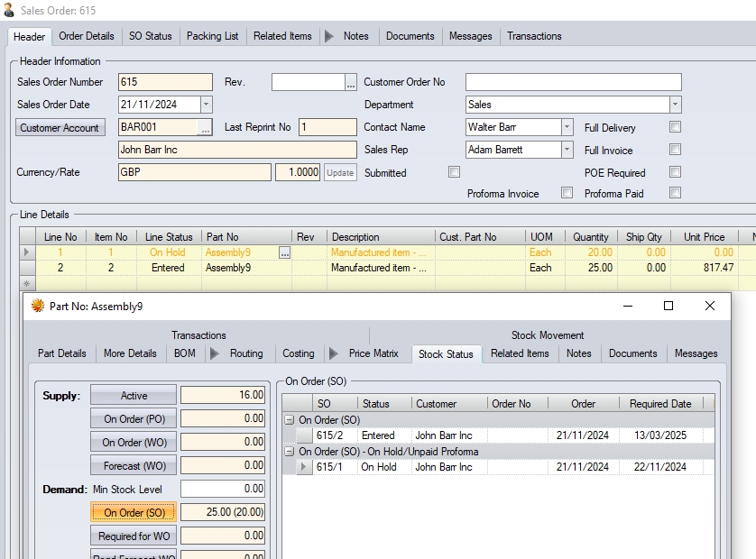Screen dimensions: 756x559
Task: Open the Sales Order Date dropdown
Action: [206, 105]
